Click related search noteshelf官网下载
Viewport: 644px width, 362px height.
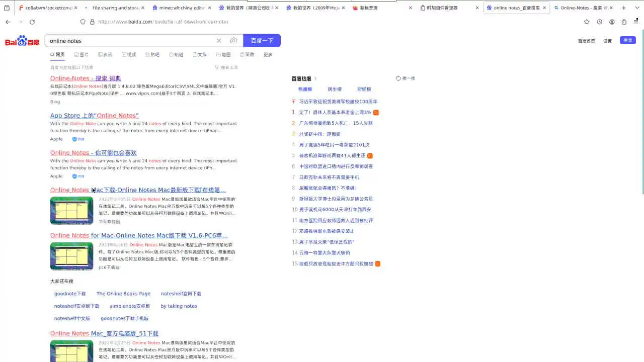click(181, 294)
